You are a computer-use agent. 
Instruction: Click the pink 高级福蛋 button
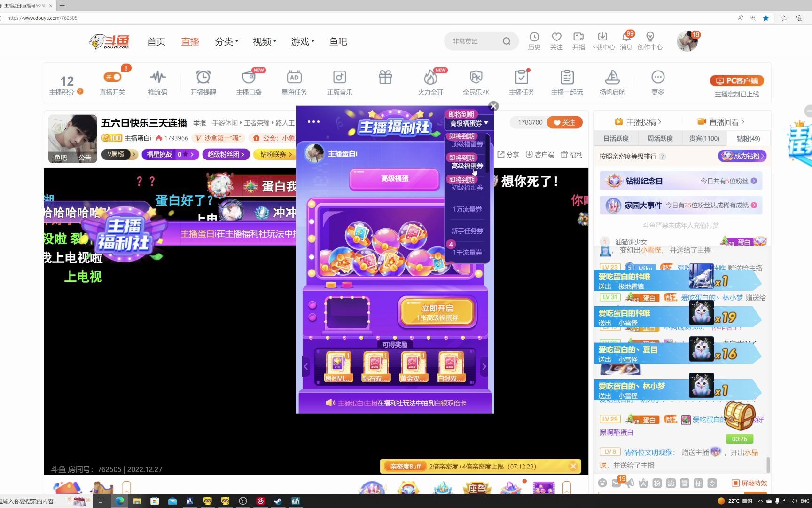pos(395,179)
